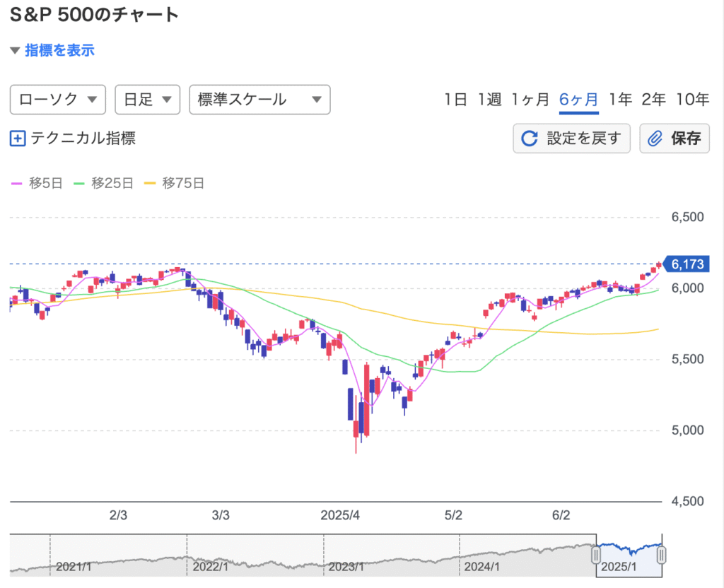
Task: Select the 2年 range tab
Action: pos(653,99)
